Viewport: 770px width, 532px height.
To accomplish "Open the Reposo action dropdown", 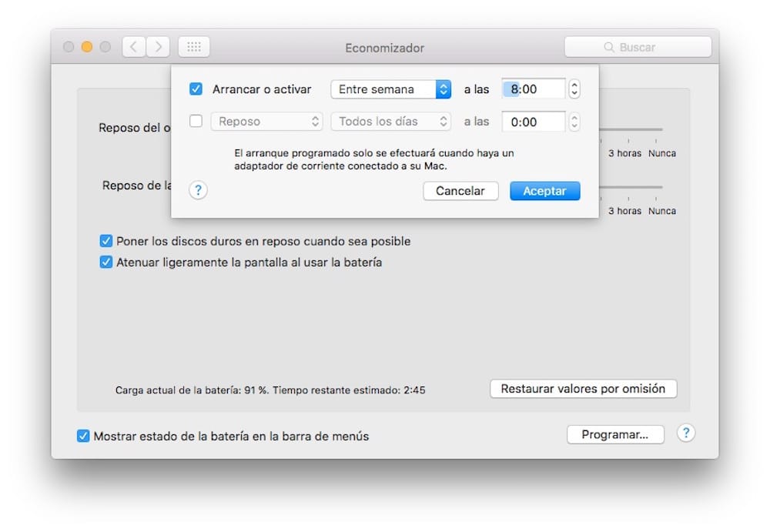I will (x=266, y=122).
